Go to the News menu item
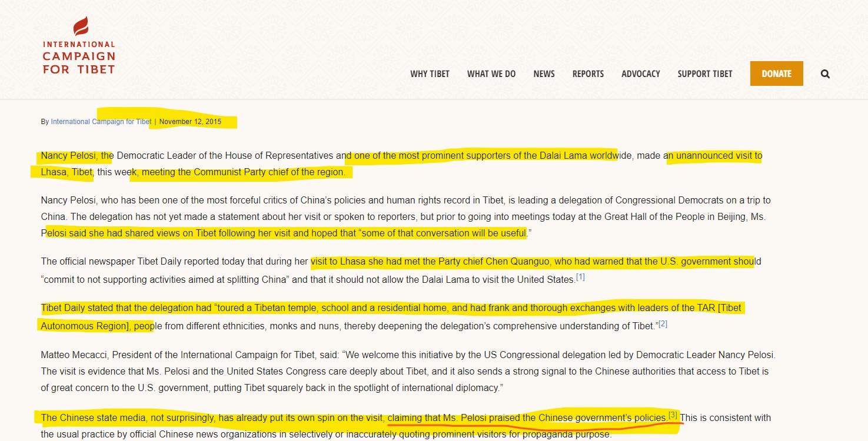The height and width of the screenshot is (441, 868). point(544,74)
